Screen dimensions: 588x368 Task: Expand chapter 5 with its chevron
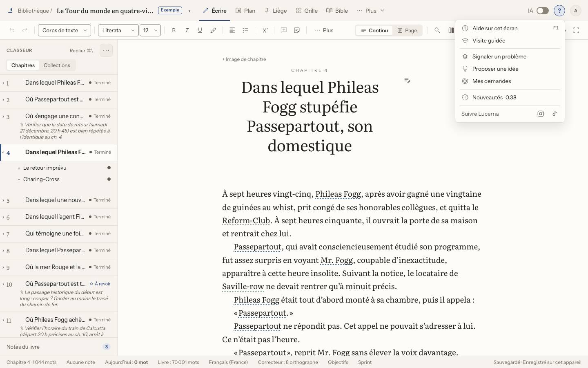click(x=3, y=200)
